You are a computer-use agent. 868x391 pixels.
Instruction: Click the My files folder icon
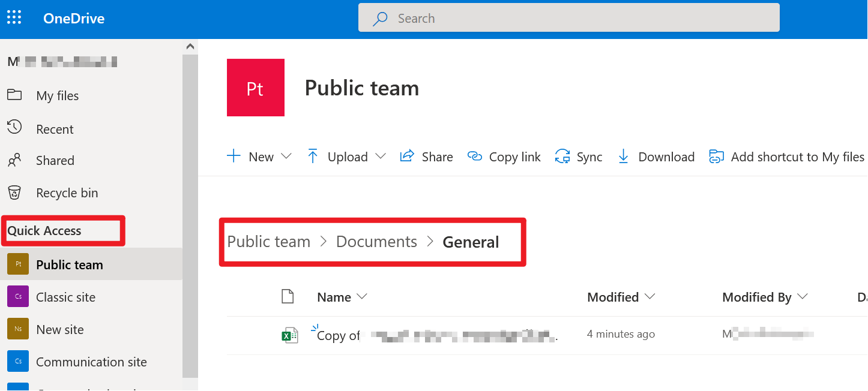point(14,95)
